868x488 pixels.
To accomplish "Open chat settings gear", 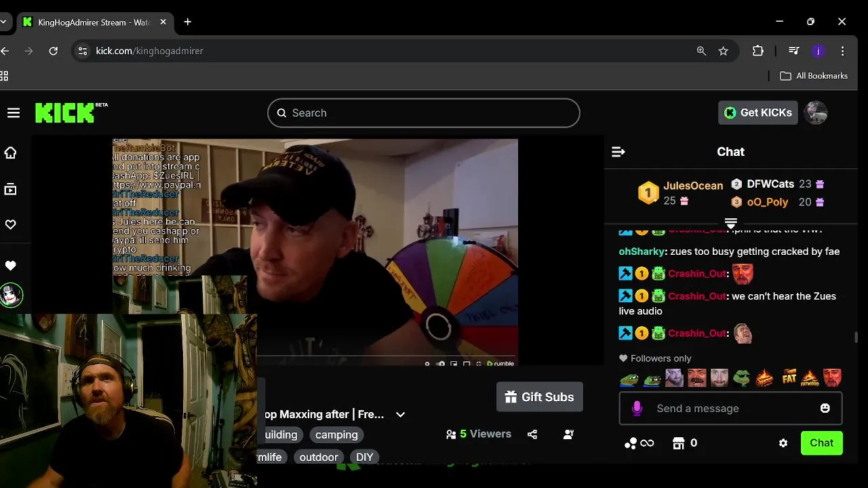I will click(x=783, y=443).
